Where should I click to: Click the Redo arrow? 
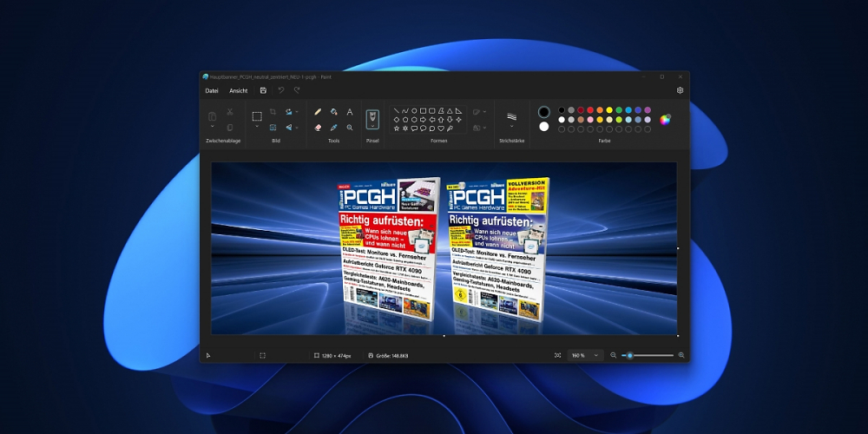pos(297,91)
